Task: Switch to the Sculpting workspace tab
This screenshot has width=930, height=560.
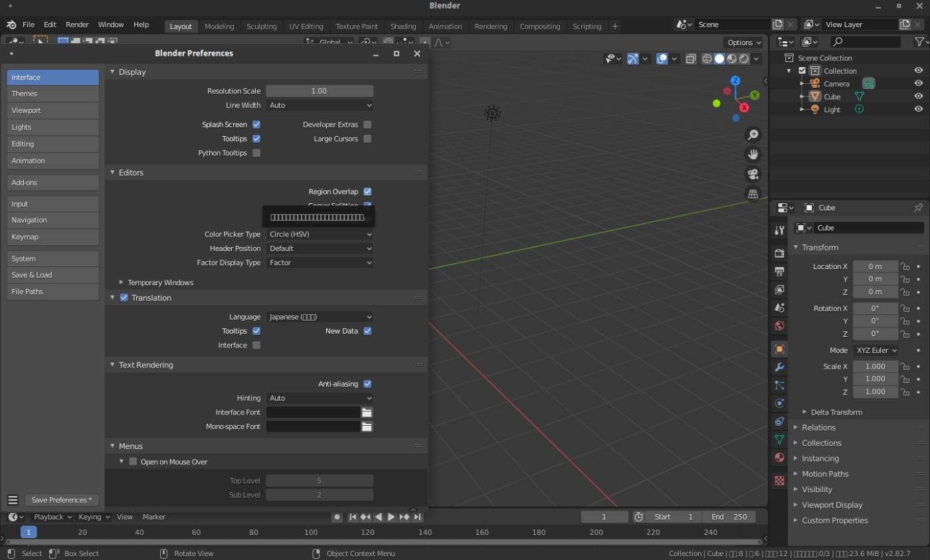Action: coord(261,27)
